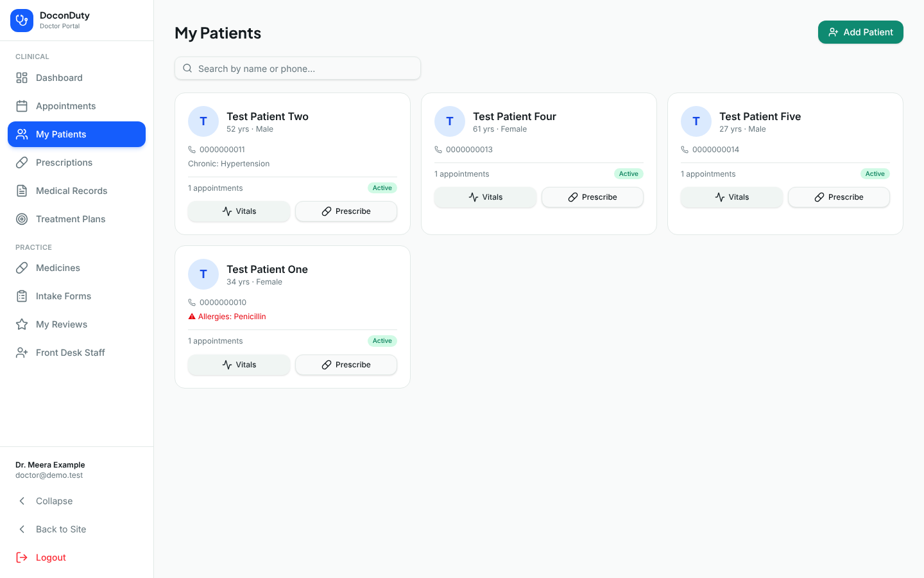
Task: Click phone icon next to 0000000013
Action: click(438, 150)
